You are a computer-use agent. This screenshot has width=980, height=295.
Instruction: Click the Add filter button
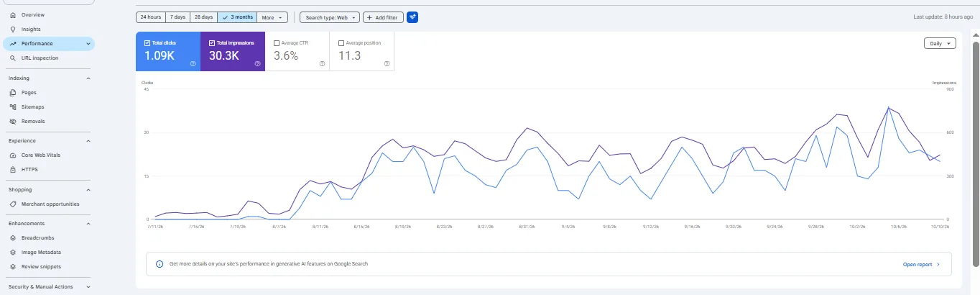(383, 17)
